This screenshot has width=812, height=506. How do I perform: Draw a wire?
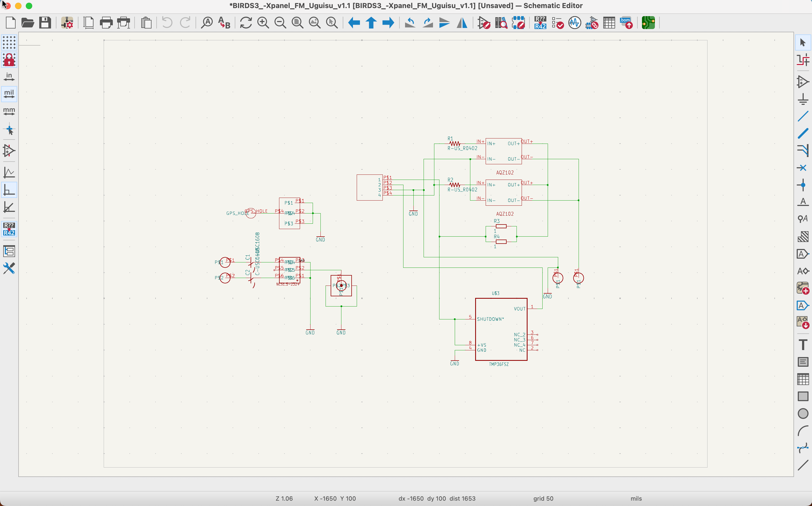(803, 116)
